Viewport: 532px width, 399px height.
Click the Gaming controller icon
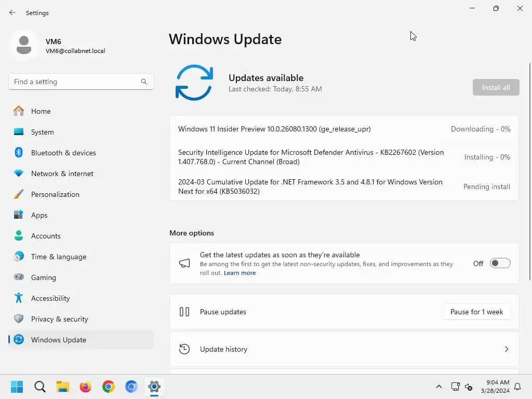click(x=19, y=277)
